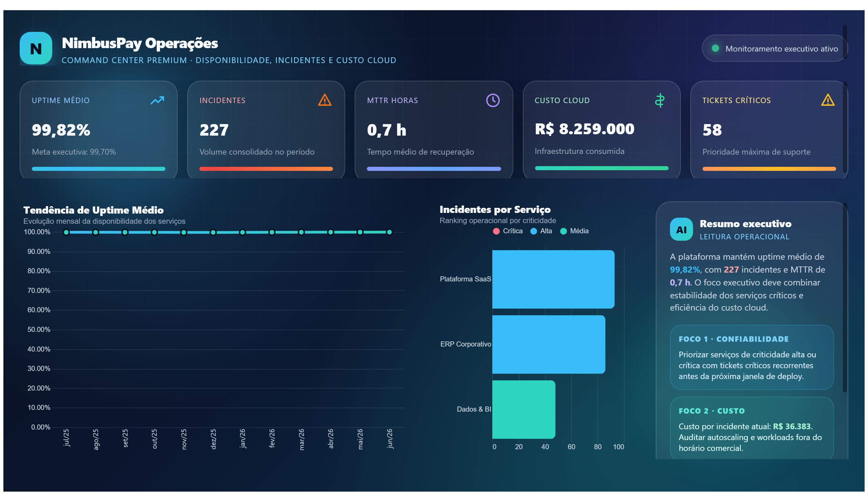Click the green status dot in monitoring pill
868x495 pixels.
pyautogui.click(x=715, y=48)
